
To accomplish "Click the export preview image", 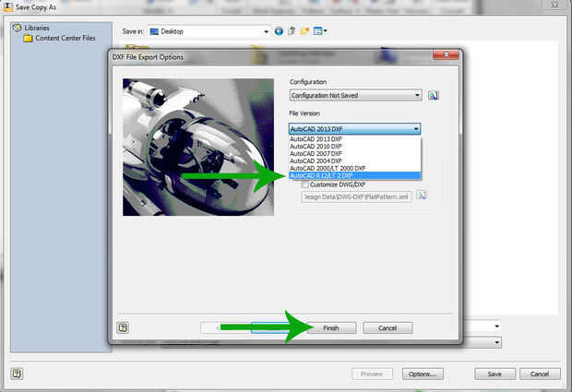I will point(198,147).
